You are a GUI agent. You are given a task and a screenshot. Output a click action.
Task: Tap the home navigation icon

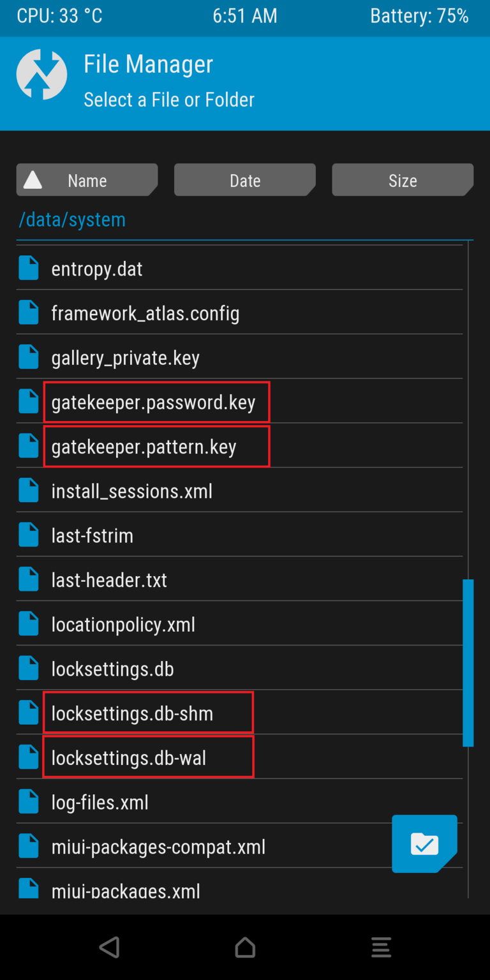tap(245, 947)
